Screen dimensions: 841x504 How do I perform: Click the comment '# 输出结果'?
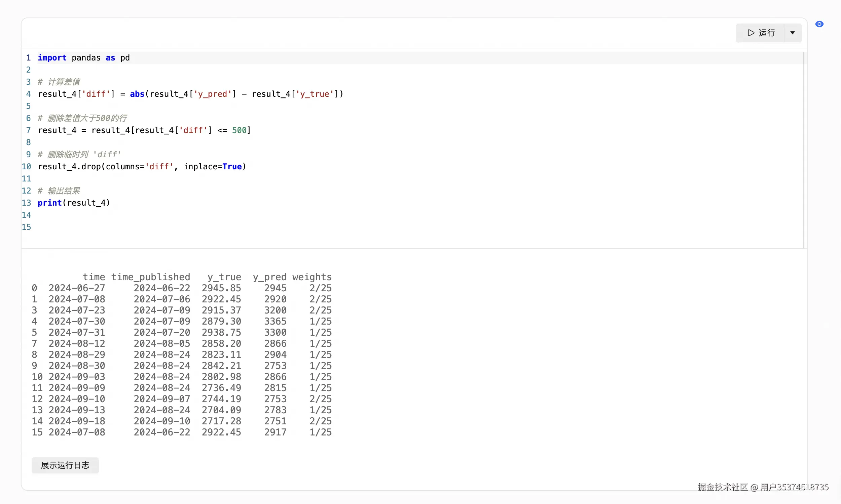(x=59, y=191)
